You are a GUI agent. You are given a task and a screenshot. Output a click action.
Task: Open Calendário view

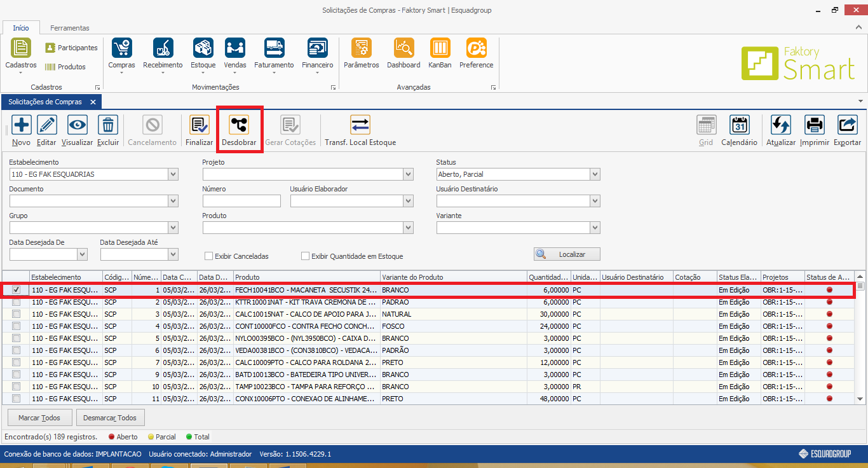coord(739,125)
